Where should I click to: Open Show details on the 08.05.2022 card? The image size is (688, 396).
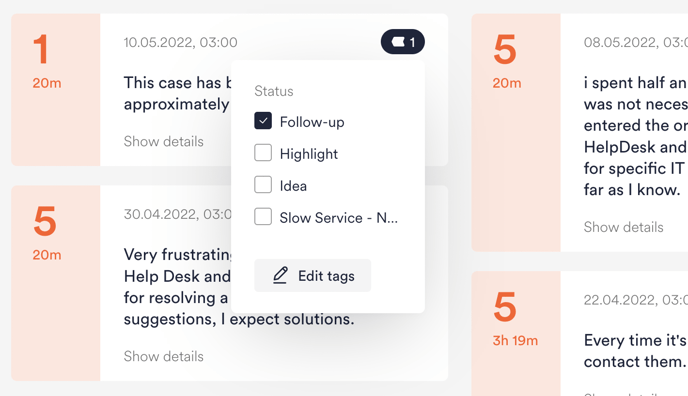[624, 227]
